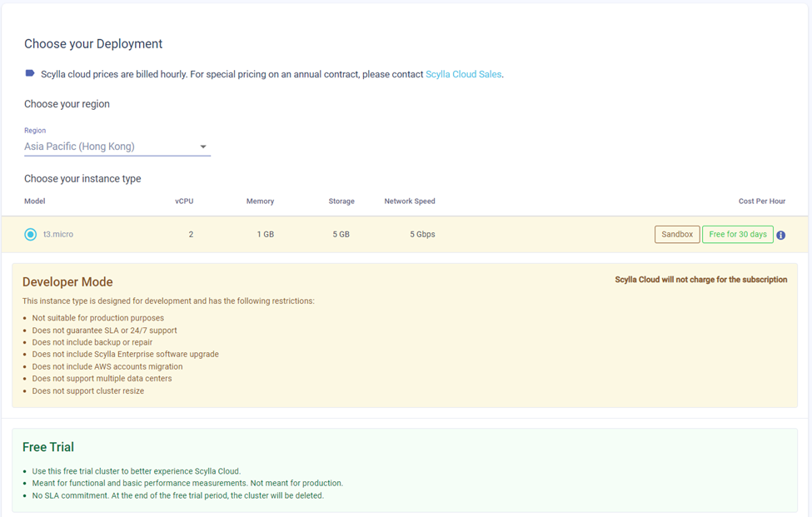Viewport: 812px width, 517px height.
Task: Click the Model column header
Action: pyautogui.click(x=35, y=201)
